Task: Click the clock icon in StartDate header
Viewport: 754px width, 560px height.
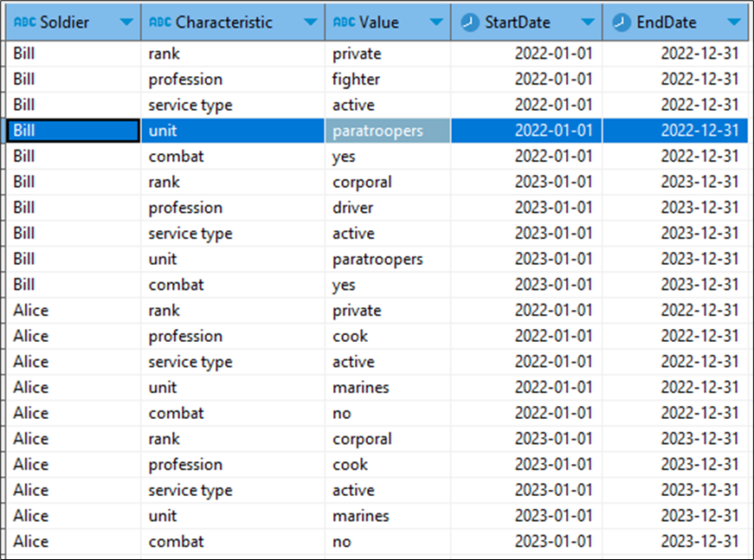Action: click(x=470, y=23)
